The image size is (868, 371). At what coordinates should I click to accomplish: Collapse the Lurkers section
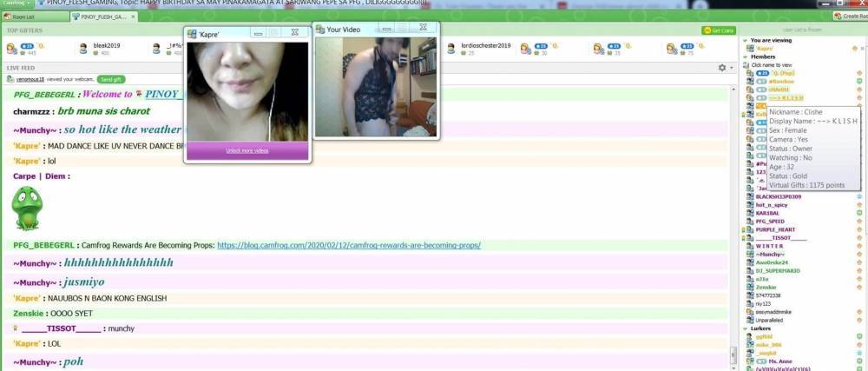point(745,328)
